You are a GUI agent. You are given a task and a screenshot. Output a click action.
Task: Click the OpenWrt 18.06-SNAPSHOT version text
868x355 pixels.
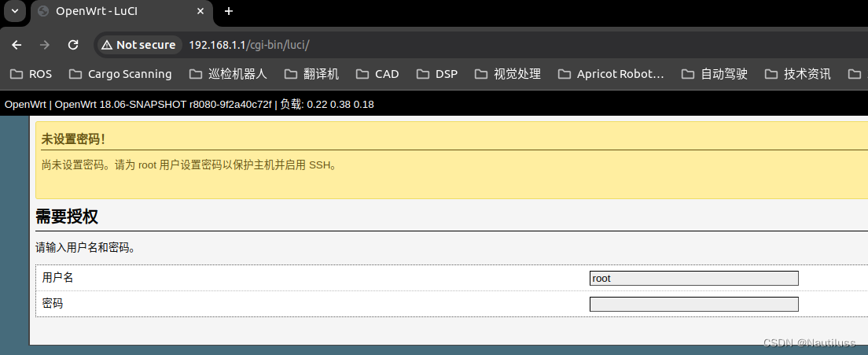pyautogui.click(x=164, y=104)
